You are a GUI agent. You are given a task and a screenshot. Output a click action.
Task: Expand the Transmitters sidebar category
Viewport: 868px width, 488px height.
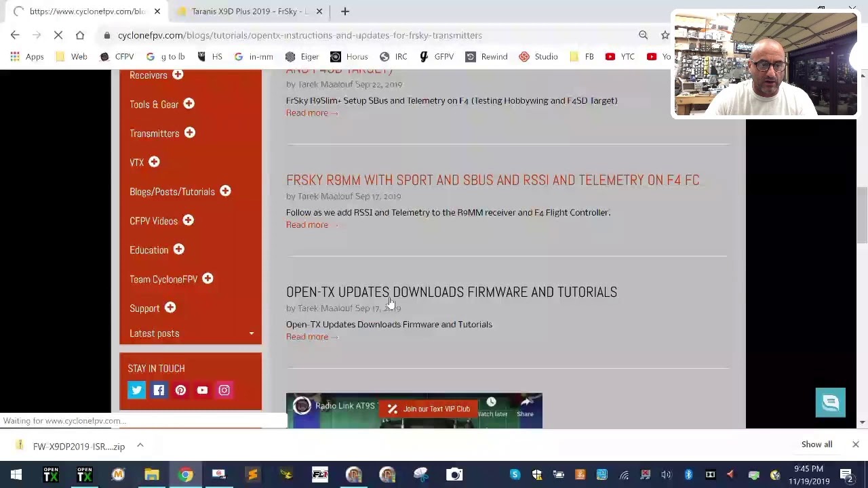[x=190, y=133]
